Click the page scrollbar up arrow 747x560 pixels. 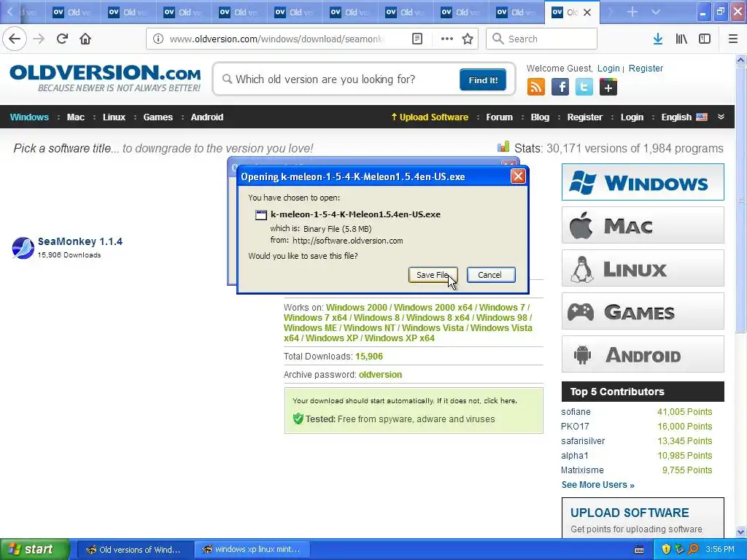click(x=741, y=60)
